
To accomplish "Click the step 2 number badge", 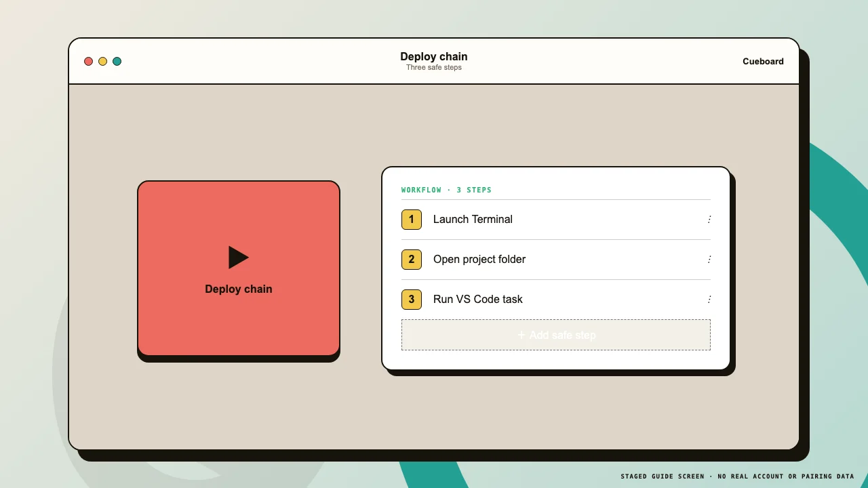I will (x=412, y=260).
